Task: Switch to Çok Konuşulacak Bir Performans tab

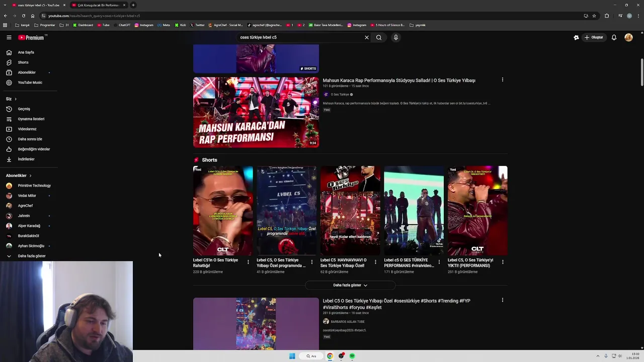Action: click(x=99, y=5)
